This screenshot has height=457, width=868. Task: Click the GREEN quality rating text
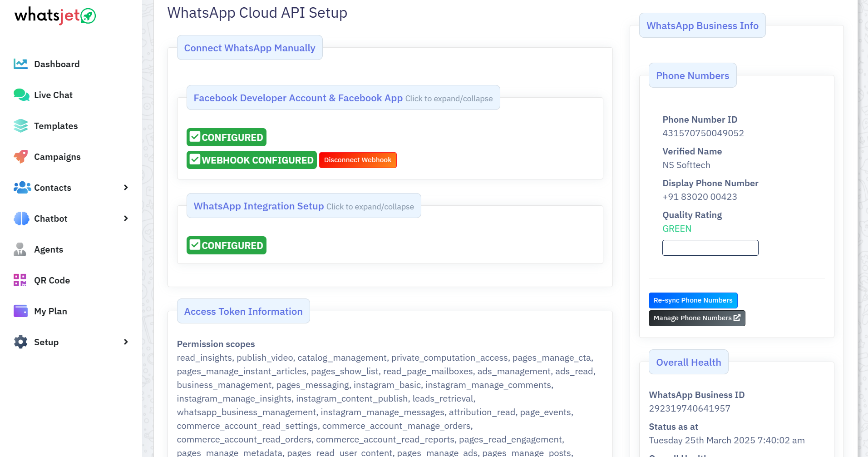[677, 228]
